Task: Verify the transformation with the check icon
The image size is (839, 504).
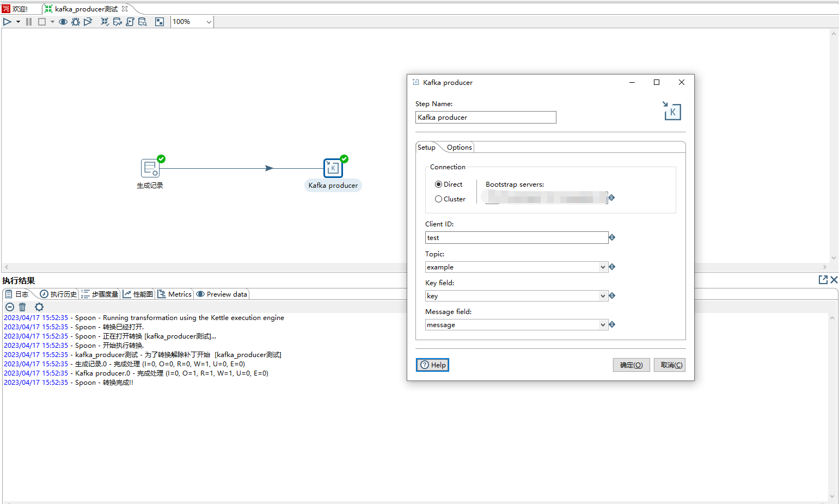Action: click(104, 22)
